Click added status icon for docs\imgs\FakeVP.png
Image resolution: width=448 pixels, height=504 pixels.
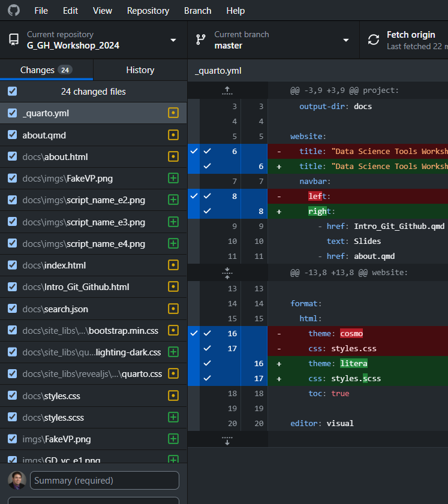click(x=173, y=178)
